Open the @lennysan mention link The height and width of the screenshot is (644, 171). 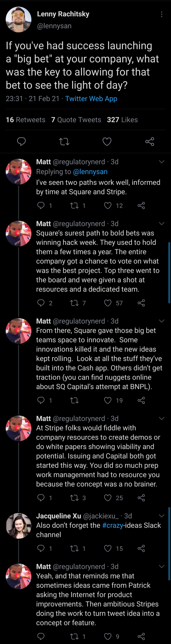coord(90,172)
